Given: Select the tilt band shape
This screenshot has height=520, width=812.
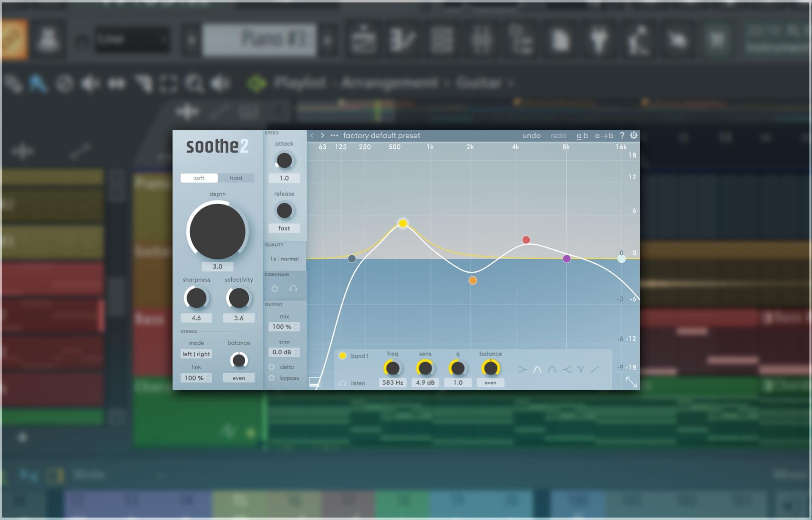Looking at the screenshot, I should (x=595, y=369).
